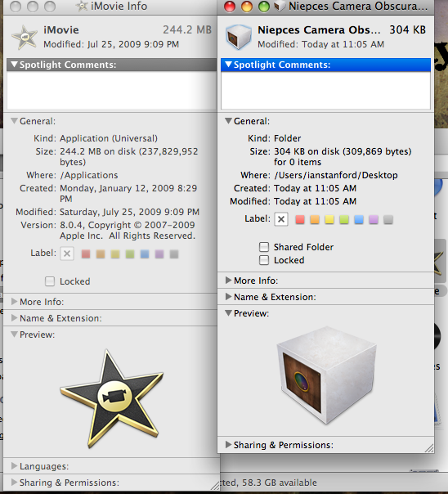Click the '/Users/ianstanford/Desktop' path text
The width and height of the screenshot is (448, 494).
pos(336,175)
